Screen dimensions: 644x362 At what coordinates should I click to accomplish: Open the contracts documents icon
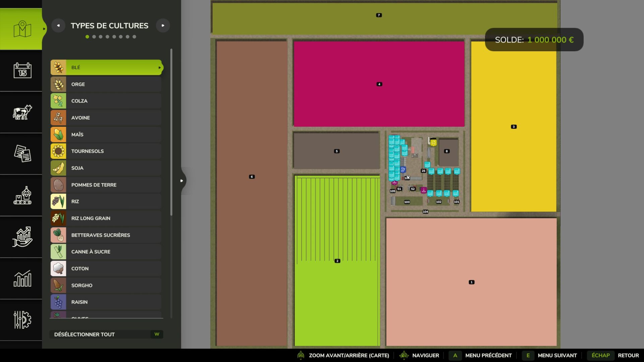point(22,154)
